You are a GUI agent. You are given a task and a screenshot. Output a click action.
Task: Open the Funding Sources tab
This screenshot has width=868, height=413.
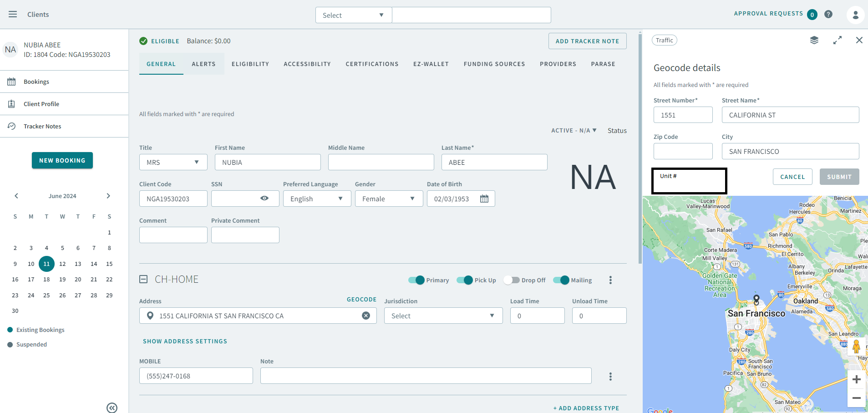[494, 64]
